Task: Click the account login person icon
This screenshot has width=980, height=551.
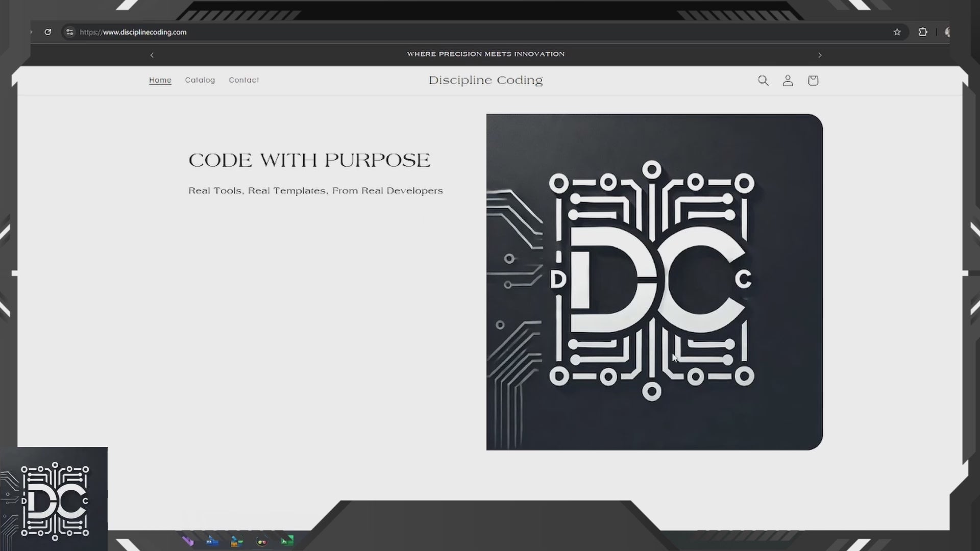Action: (788, 81)
